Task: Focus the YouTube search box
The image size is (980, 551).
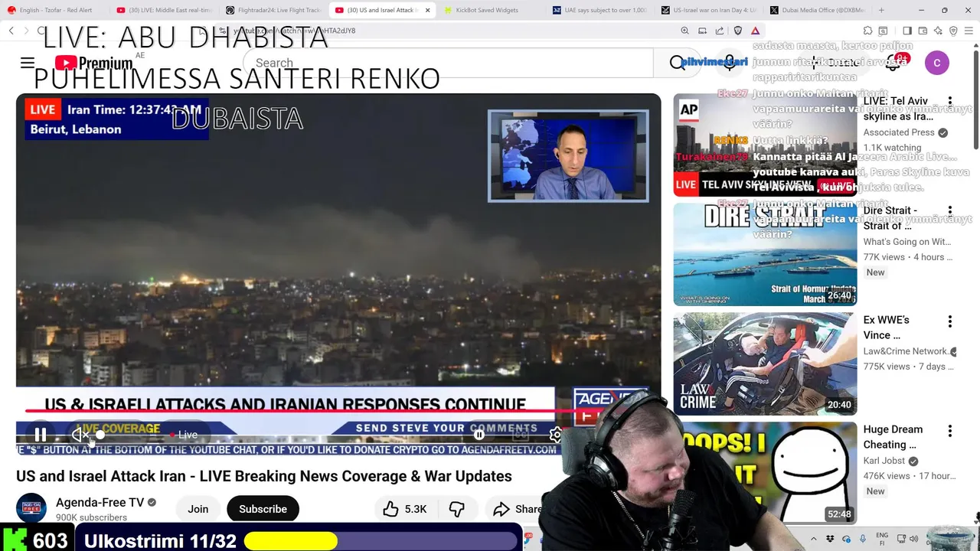Action: (x=448, y=63)
